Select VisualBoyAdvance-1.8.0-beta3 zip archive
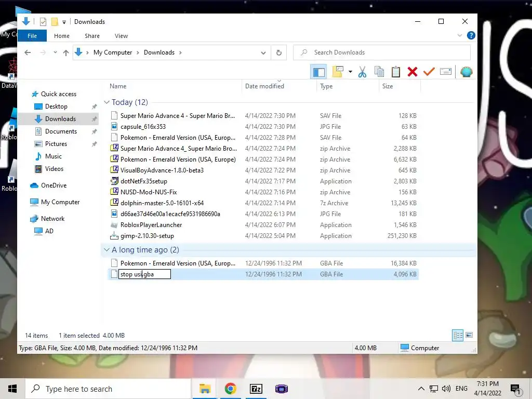 162,170
